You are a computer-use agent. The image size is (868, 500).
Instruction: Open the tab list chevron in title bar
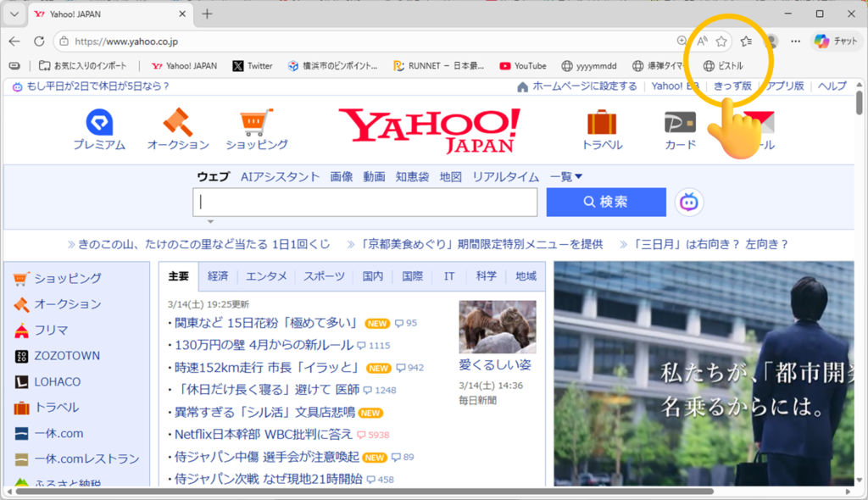pyautogui.click(x=14, y=14)
